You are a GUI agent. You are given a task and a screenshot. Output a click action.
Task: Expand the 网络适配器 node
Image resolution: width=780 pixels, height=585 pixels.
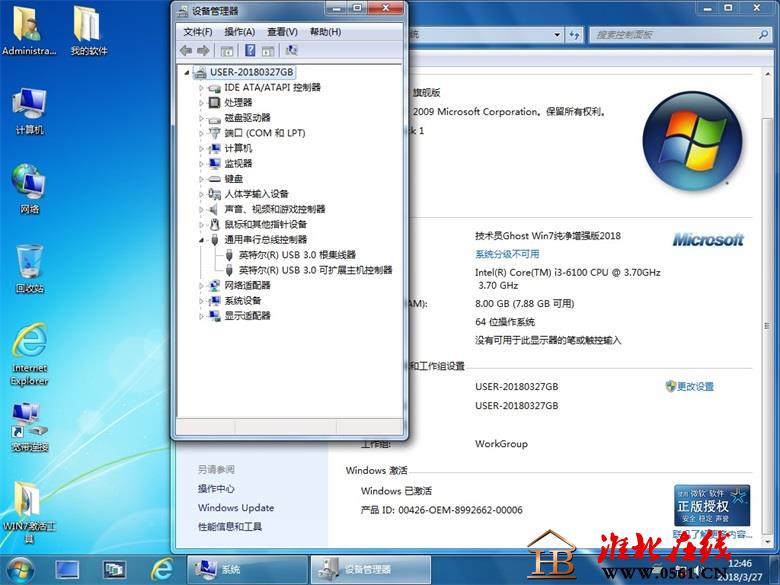(201, 286)
